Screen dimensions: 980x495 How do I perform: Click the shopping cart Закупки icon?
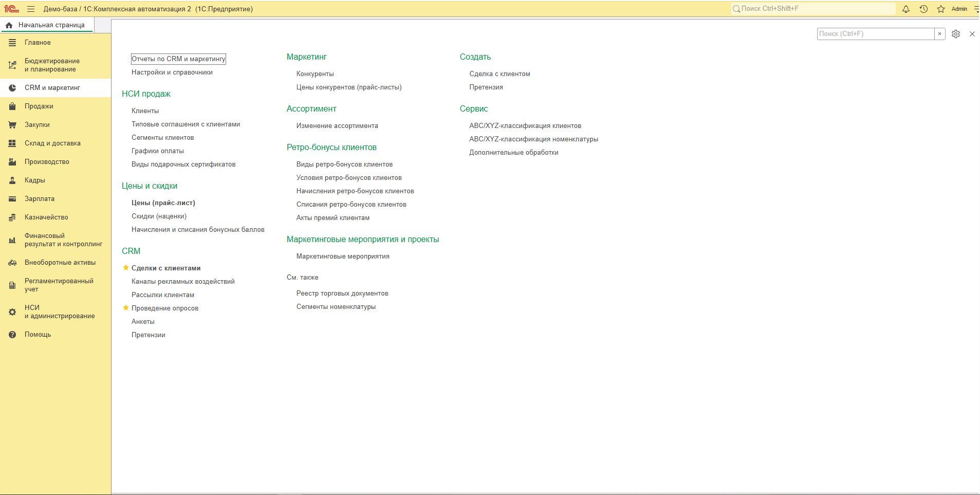[12, 125]
